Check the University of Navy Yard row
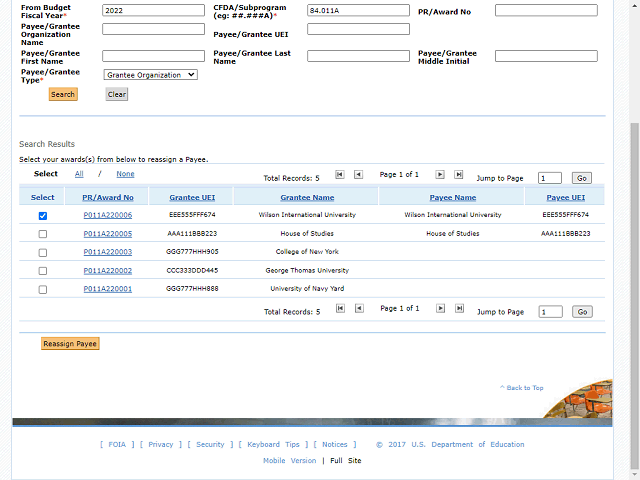 tap(42, 290)
